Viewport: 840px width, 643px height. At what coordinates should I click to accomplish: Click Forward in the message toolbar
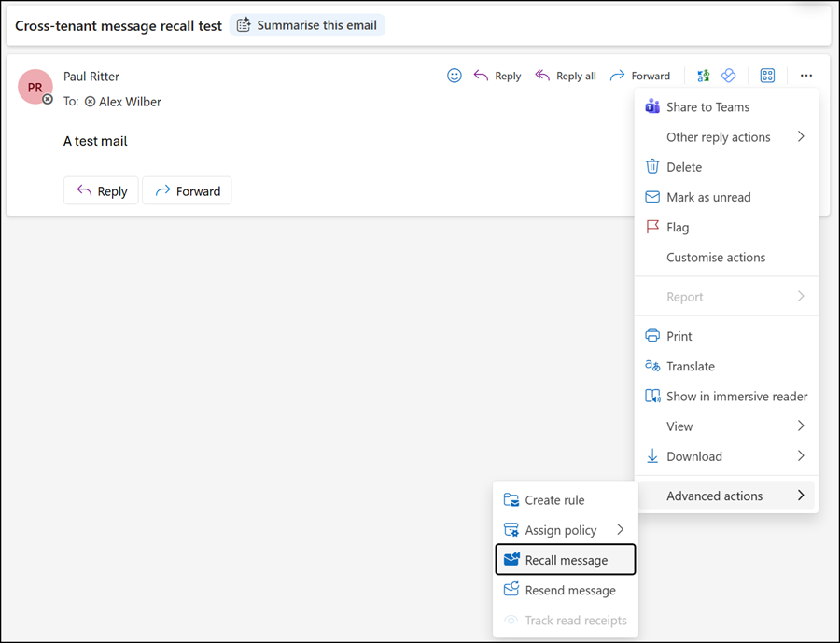tap(640, 77)
